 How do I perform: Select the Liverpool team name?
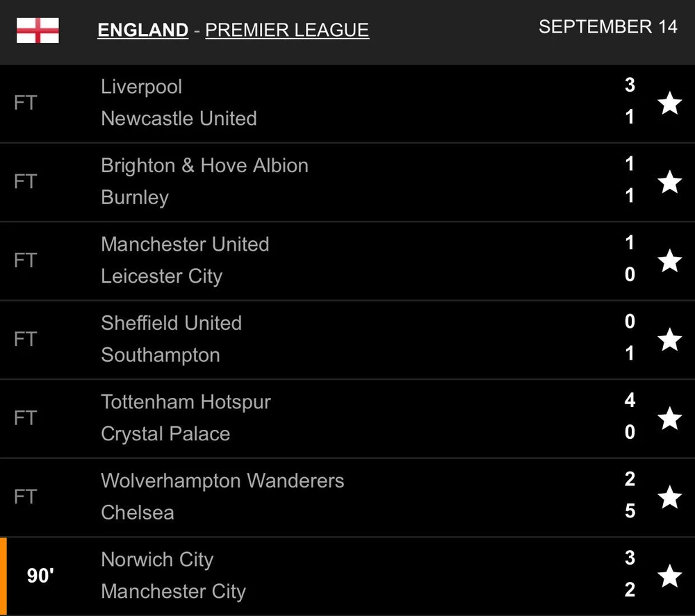tap(142, 87)
